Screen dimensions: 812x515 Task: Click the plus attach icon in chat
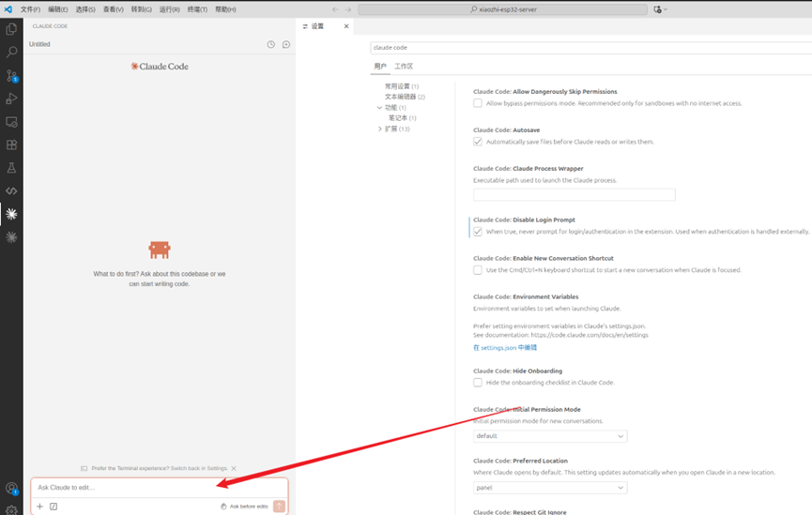coord(39,507)
